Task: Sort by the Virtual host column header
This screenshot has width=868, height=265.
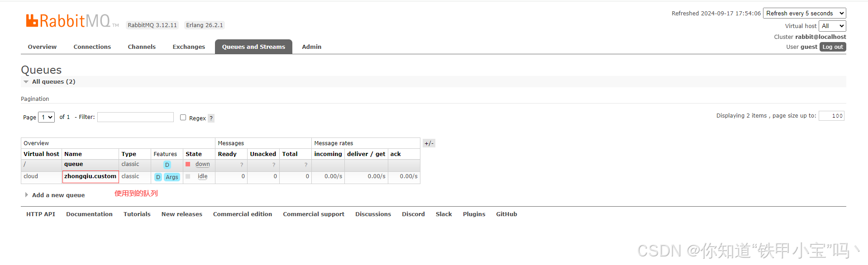Action: (41, 154)
